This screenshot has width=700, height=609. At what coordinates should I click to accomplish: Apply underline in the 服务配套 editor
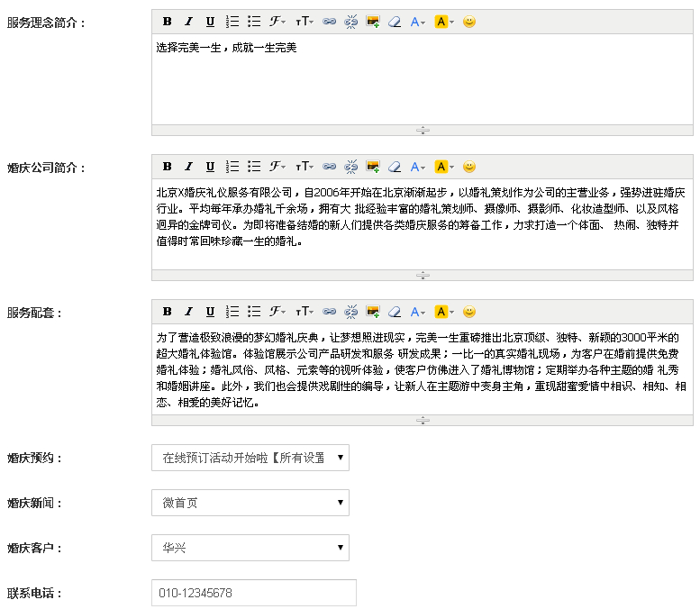point(210,312)
